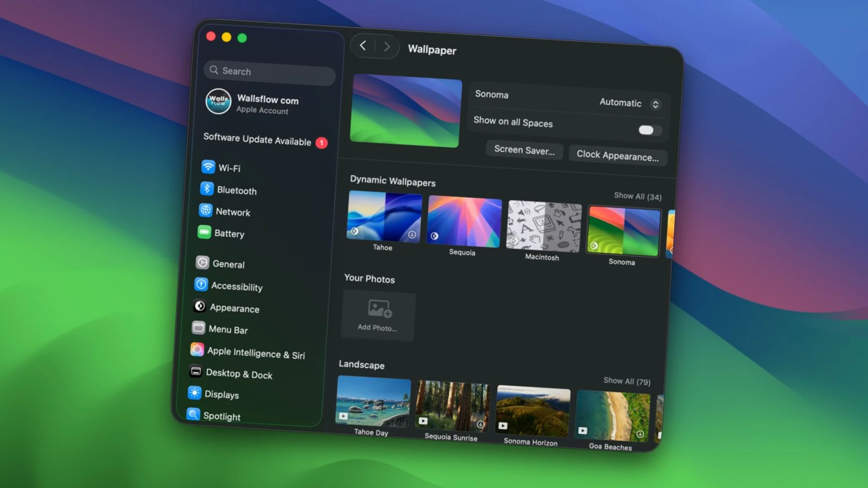
Task: Open Bluetooth settings from the sidebar
Action: click(236, 190)
